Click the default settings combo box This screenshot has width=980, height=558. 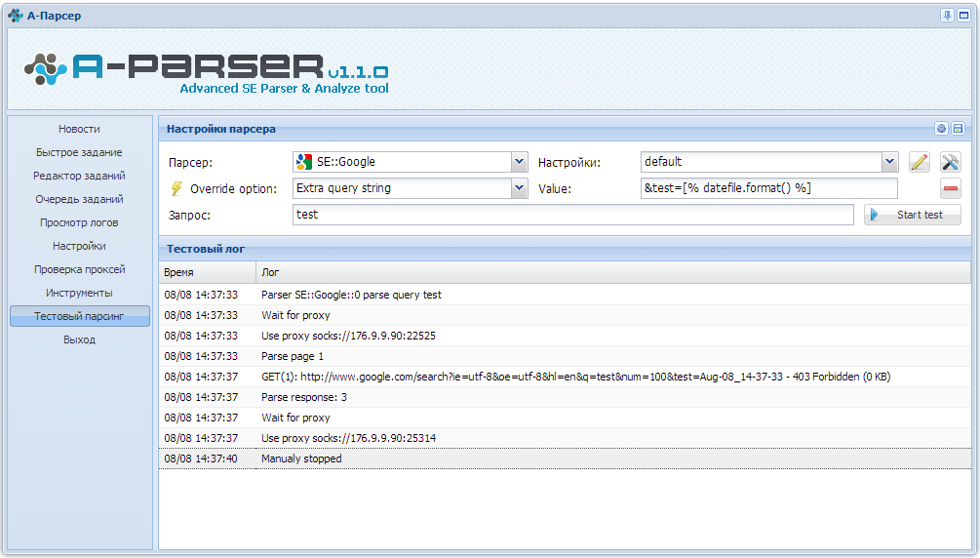tap(769, 162)
